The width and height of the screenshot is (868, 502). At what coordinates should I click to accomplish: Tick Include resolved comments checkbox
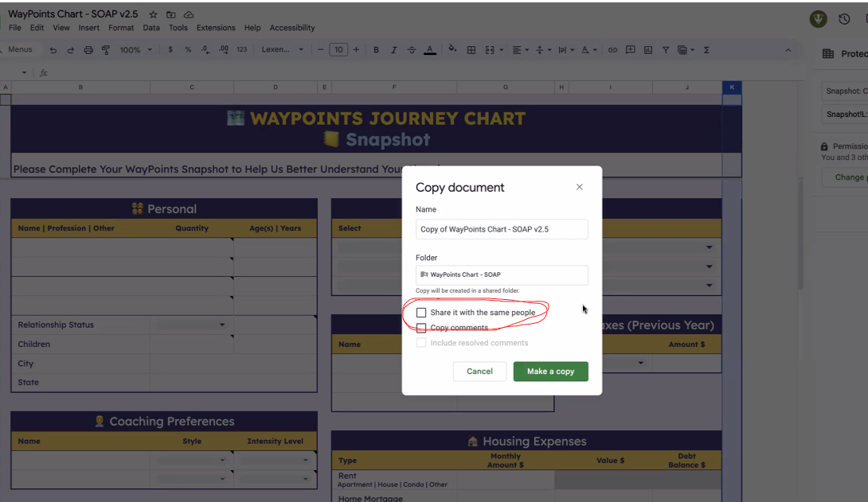421,343
